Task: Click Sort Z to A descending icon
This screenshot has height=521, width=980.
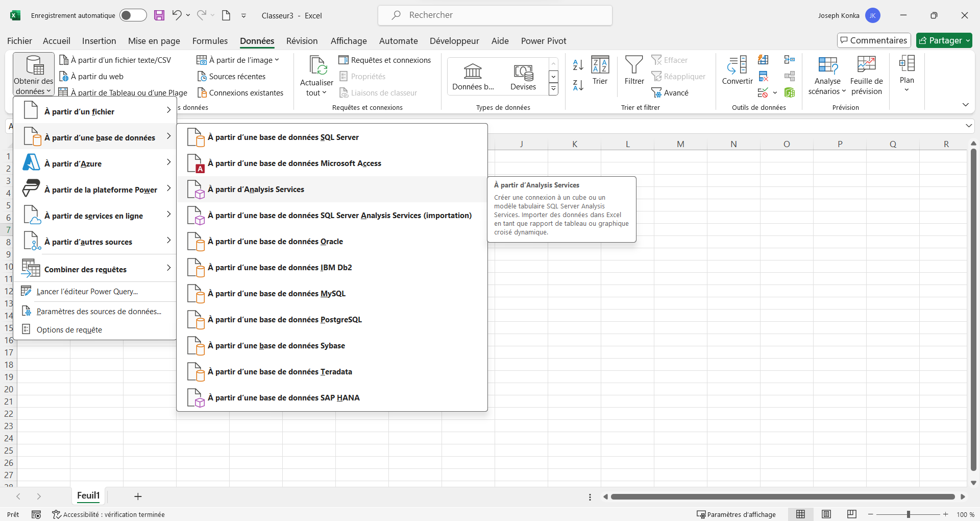Action: 578,85
